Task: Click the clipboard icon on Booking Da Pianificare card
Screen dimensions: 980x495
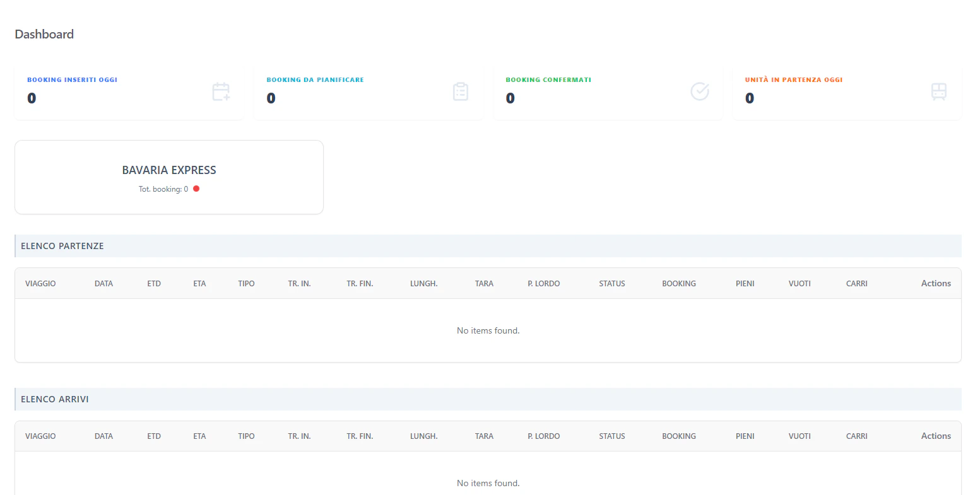Action: pos(461,91)
